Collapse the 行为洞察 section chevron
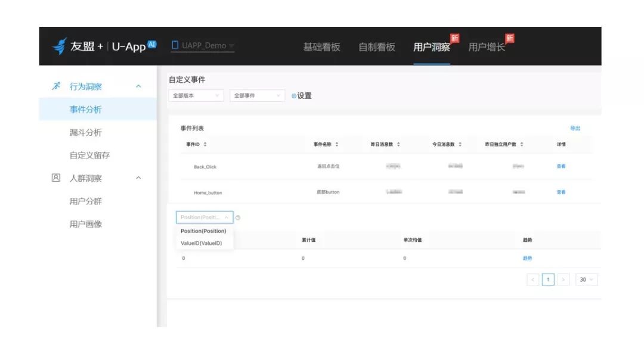 click(x=138, y=86)
